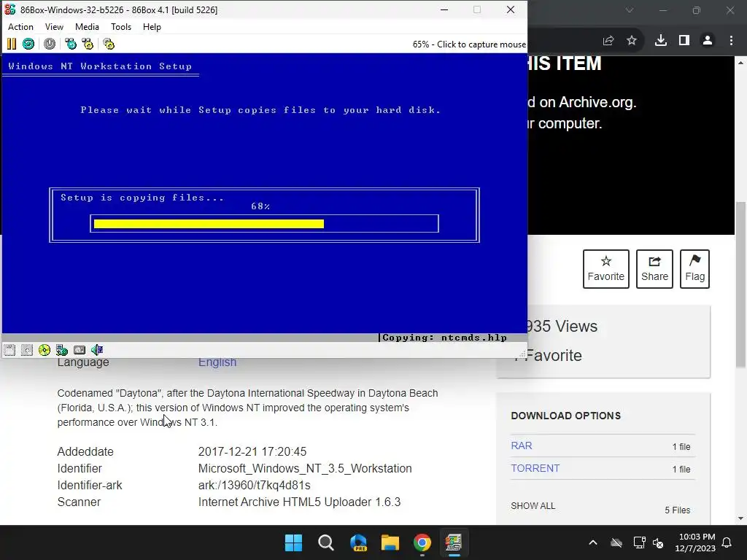Open Chrome three-dot menu
Screen dimensions: 747x560
coord(731,41)
